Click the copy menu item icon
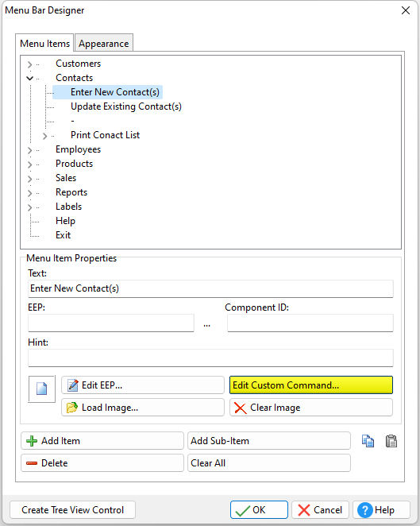The height and width of the screenshot is (526, 420). 368,441
